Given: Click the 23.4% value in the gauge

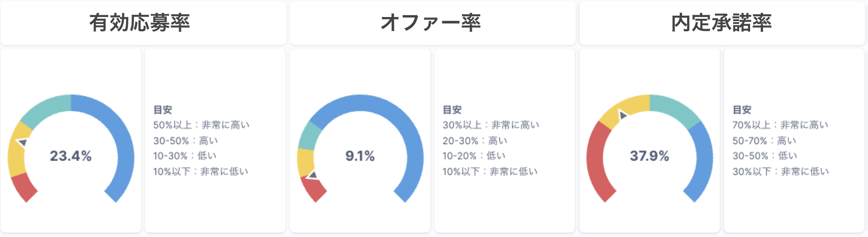Looking at the screenshot, I should [70, 156].
